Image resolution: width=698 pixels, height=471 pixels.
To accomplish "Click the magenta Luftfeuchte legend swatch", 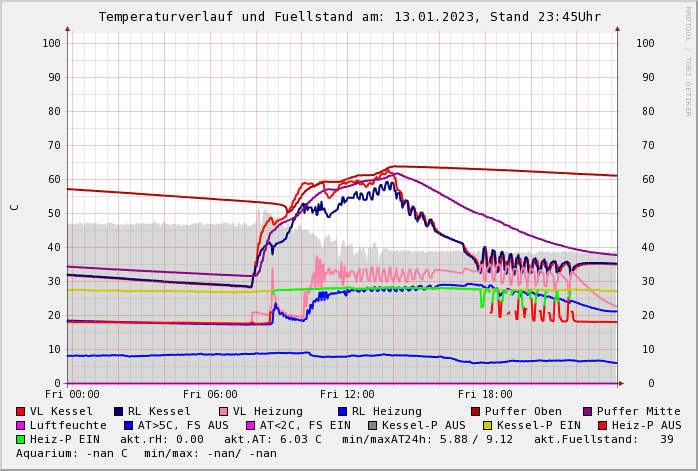I will coord(21,425).
